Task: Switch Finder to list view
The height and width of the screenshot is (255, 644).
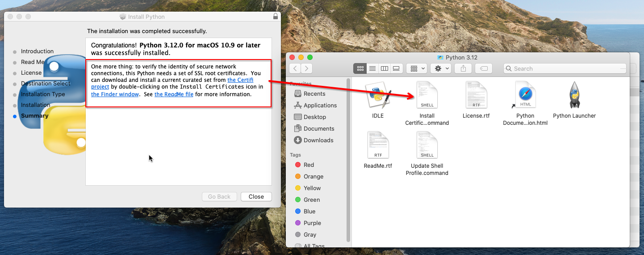Action: (372, 68)
